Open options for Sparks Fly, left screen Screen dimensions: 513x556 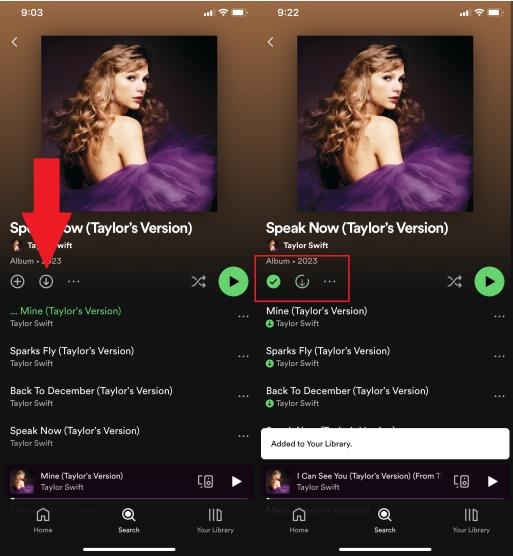(243, 356)
